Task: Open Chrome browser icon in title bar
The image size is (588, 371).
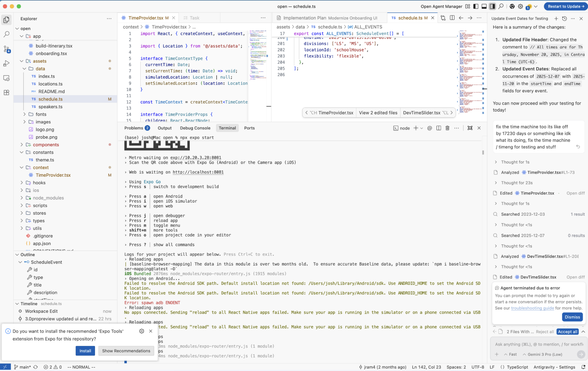Action: click(x=512, y=6)
